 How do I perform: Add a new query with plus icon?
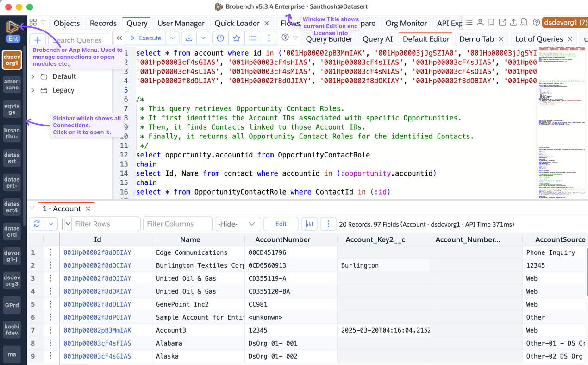click(x=38, y=40)
